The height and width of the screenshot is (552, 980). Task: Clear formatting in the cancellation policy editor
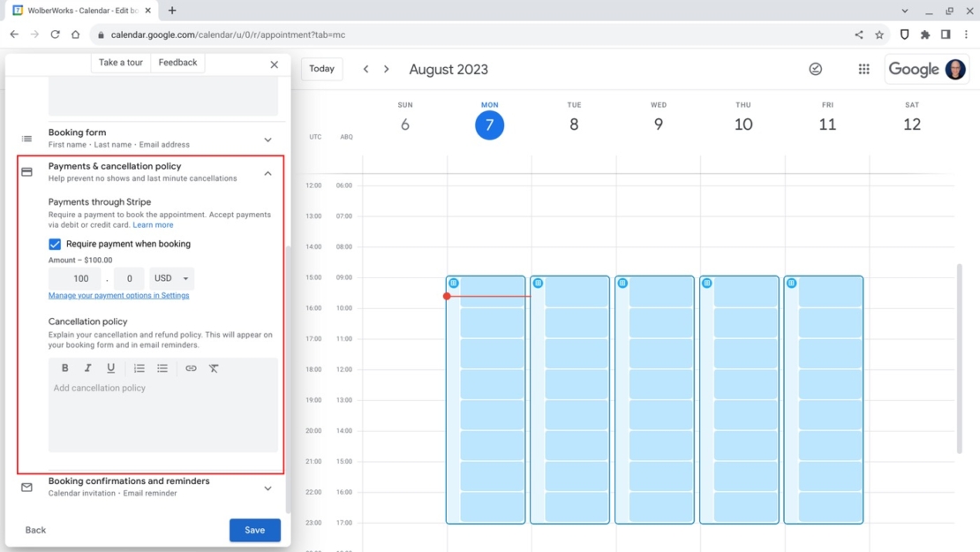214,367
